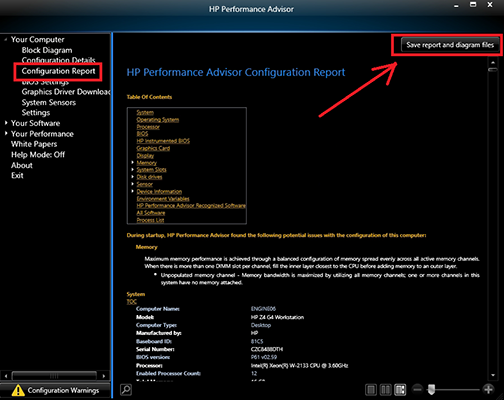
Task: Jump to All Software link
Action: coord(151,213)
